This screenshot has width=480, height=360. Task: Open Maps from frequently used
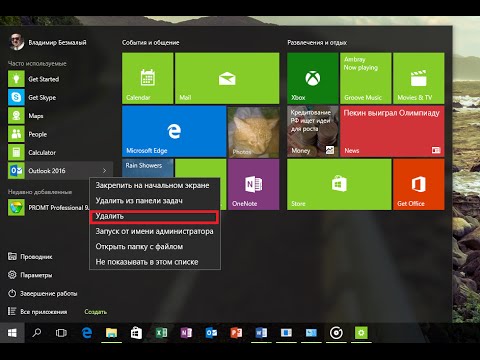pyautogui.click(x=60, y=116)
